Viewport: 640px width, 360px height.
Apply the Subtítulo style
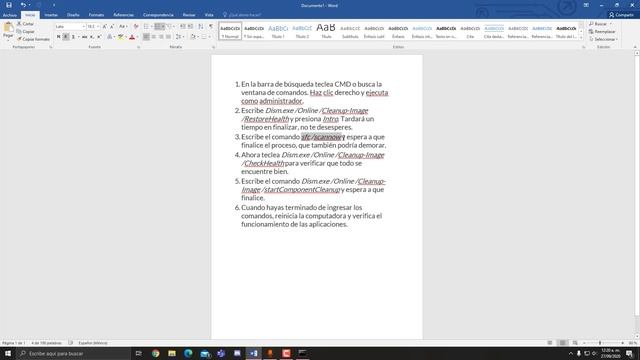(350, 31)
